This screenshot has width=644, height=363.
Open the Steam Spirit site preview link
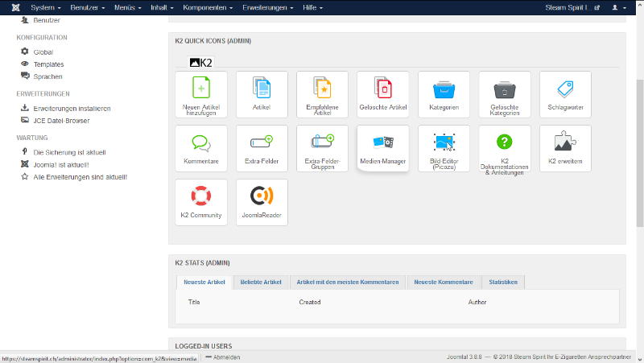[x=572, y=7]
